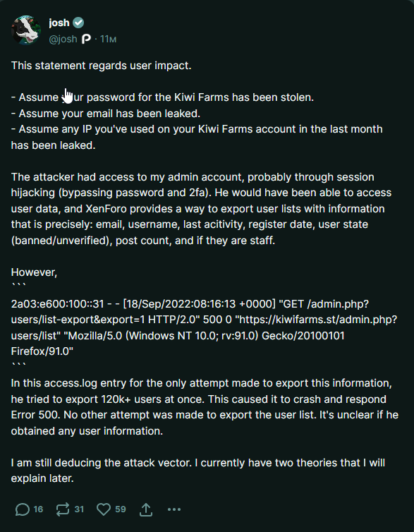Screen dimensions: 414x532
Task: Click the Firefox/91.0 user agent line
Action: pyautogui.click(x=42, y=351)
